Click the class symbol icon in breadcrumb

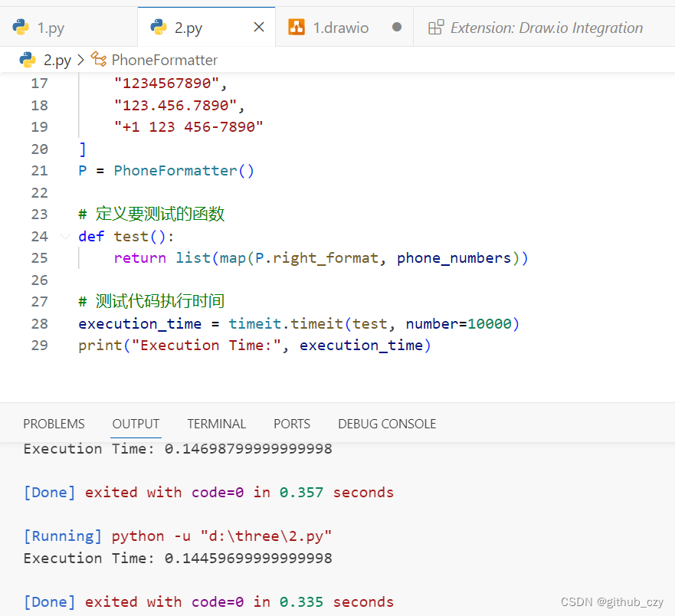pyautogui.click(x=99, y=60)
